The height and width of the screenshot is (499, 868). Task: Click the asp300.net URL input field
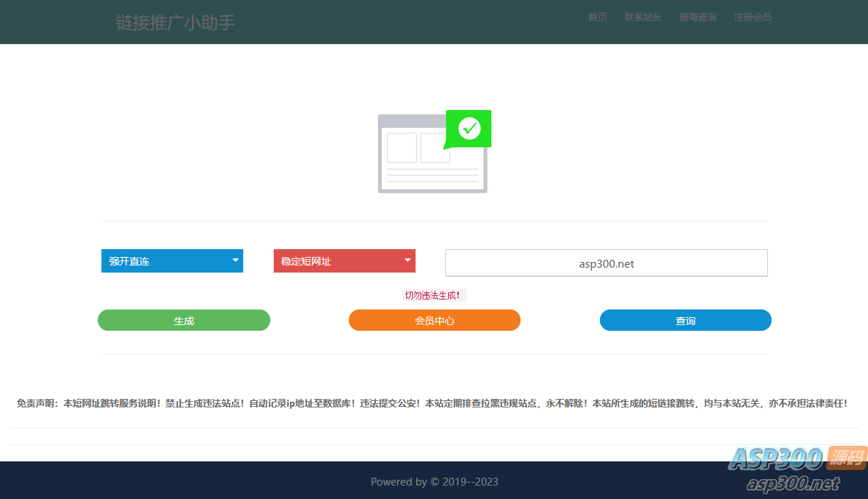point(606,263)
